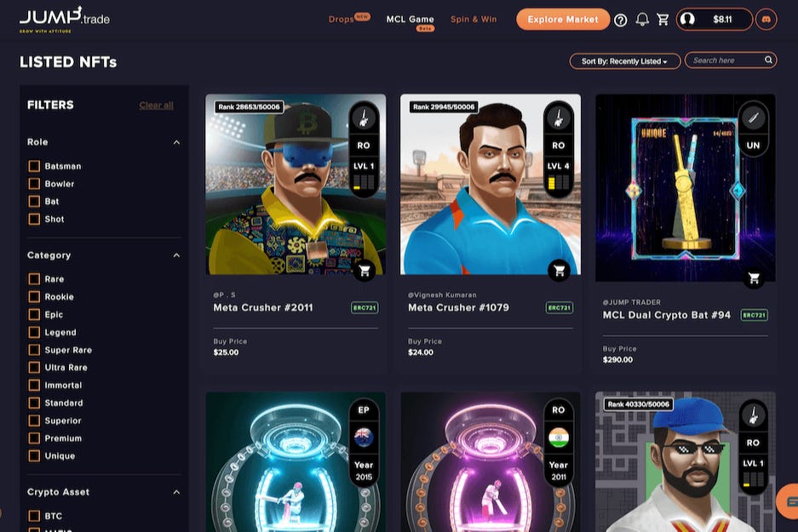The height and width of the screenshot is (532, 798).
Task: Click batsman icon on Meta Crusher #2011 card
Action: coord(364,118)
